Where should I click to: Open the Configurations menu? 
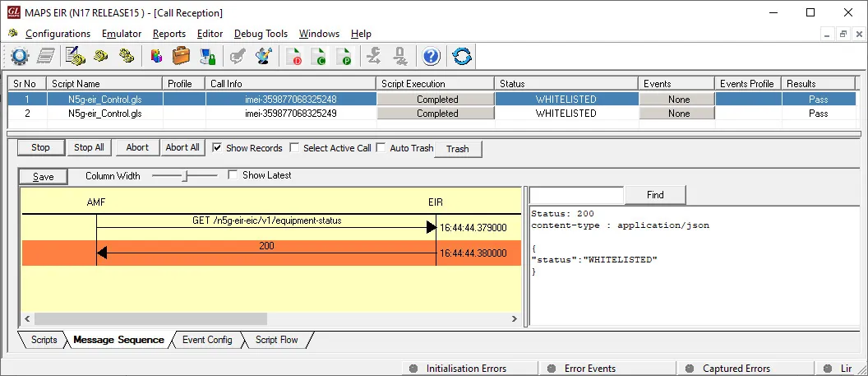pyautogui.click(x=58, y=34)
